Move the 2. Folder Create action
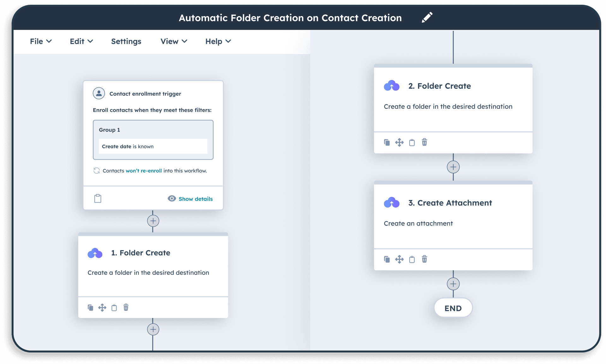Image resolution: width=606 pixels, height=364 pixels. (x=399, y=142)
